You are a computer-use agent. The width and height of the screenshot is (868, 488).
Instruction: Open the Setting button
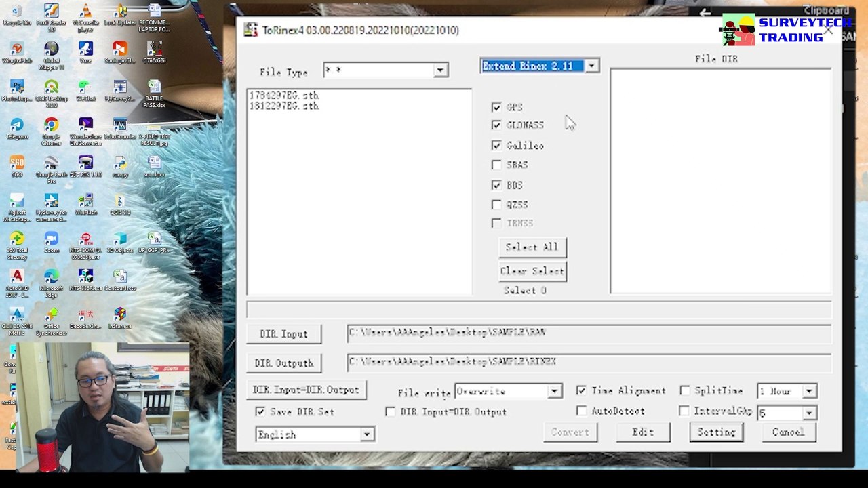pyautogui.click(x=716, y=432)
